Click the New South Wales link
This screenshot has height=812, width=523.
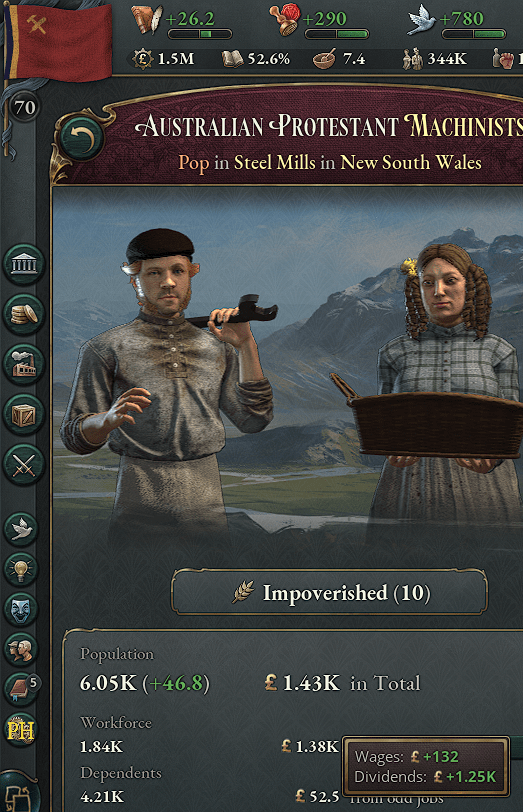point(411,163)
